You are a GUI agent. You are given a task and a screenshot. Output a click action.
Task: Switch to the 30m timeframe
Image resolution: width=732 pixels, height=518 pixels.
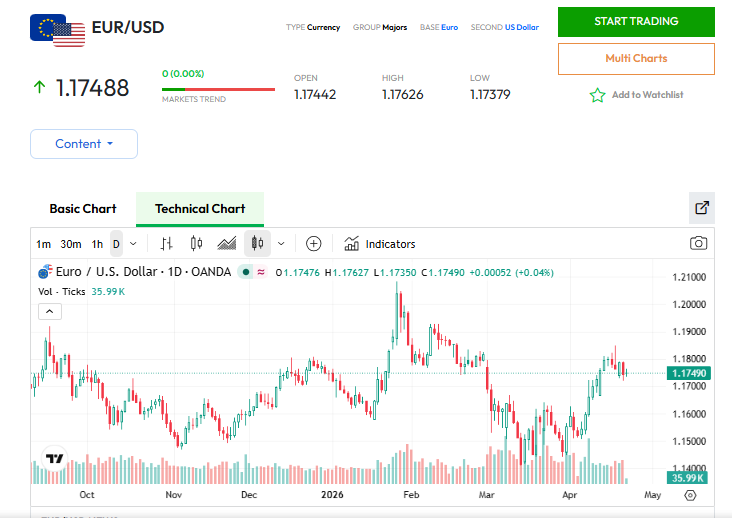click(x=70, y=244)
